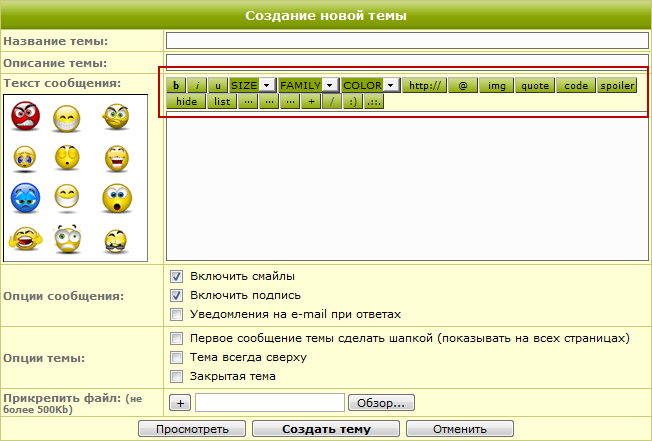Viewport: 652px width, 441px height.
Task: Insert a quote tag
Action: pyautogui.click(x=535, y=86)
